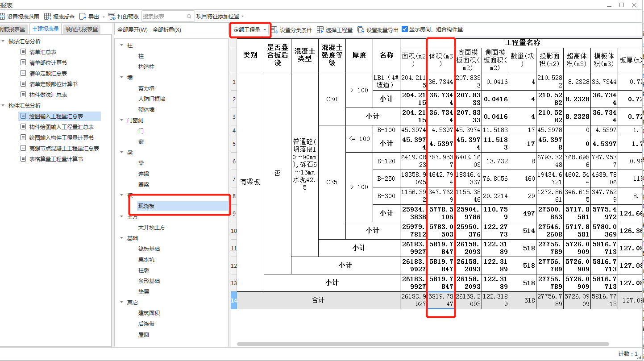
Task: Collapse the 门窗洞 category node
Action: 122,120
